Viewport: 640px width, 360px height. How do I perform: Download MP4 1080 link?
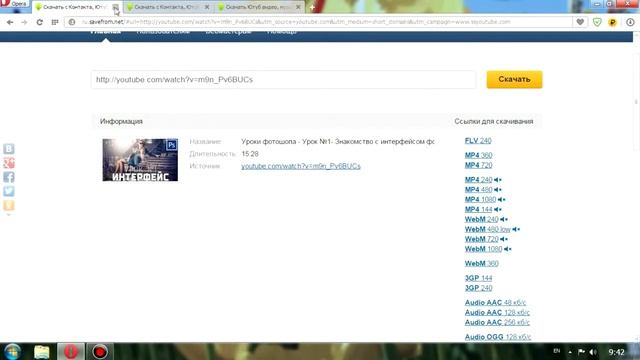pos(480,200)
